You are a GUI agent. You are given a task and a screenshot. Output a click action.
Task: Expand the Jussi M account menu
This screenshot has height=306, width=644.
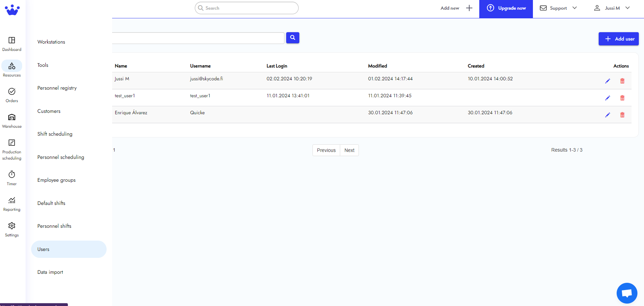[612, 8]
